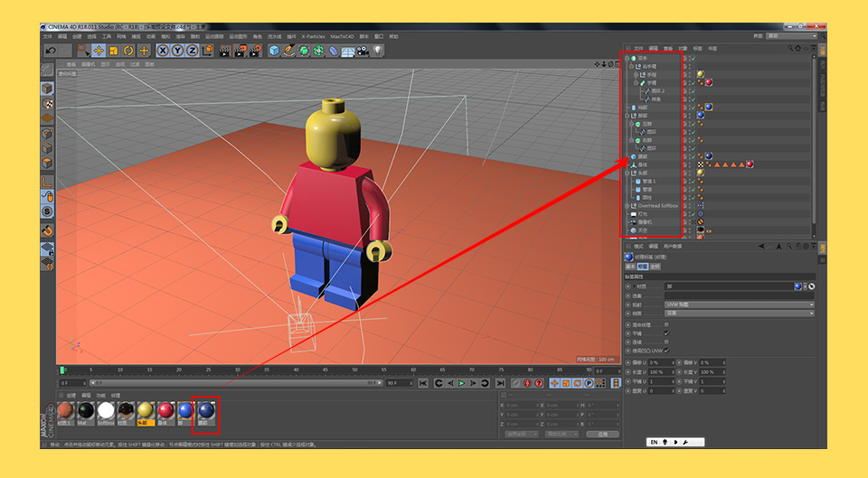Viewport: 868px width, 478px height.
Task: Select the texture mode checker icon in left toolbar
Action: pos(48,103)
